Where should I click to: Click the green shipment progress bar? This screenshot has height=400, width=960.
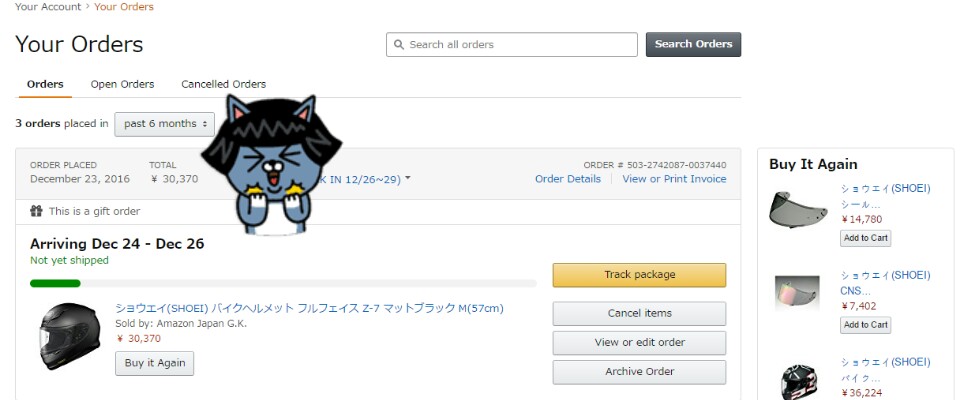(56, 283)
